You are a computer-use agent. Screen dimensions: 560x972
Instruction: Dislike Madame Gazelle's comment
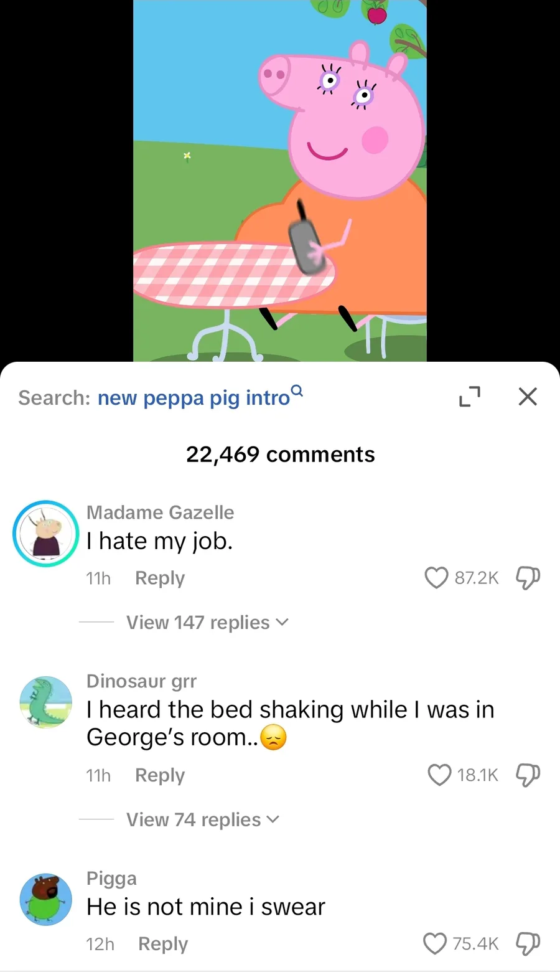(x=528, y=578)
